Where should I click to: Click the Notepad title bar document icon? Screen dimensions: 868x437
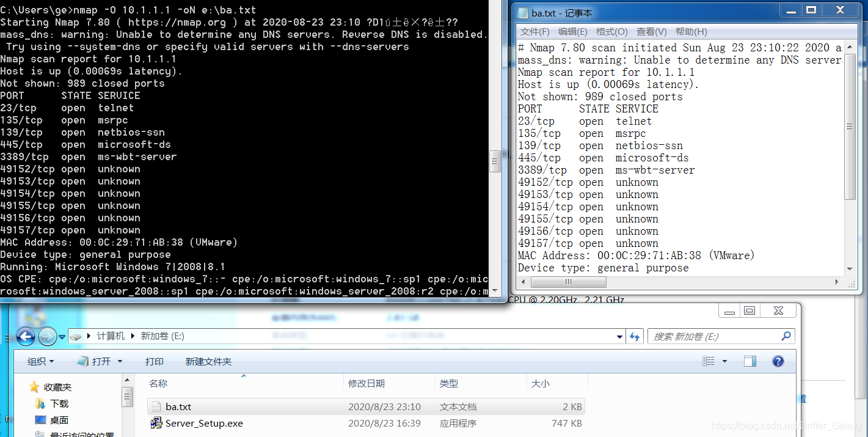click(x=523, y=13)
